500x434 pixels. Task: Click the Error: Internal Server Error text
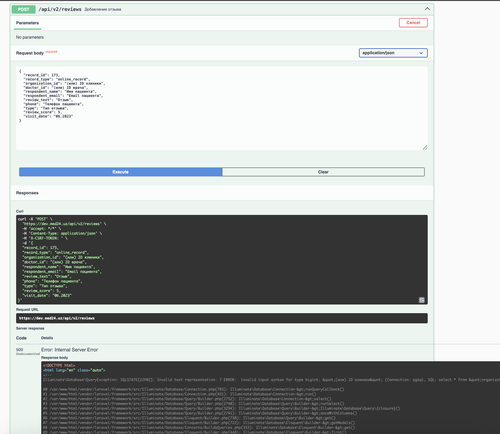(x=69, y=350)
